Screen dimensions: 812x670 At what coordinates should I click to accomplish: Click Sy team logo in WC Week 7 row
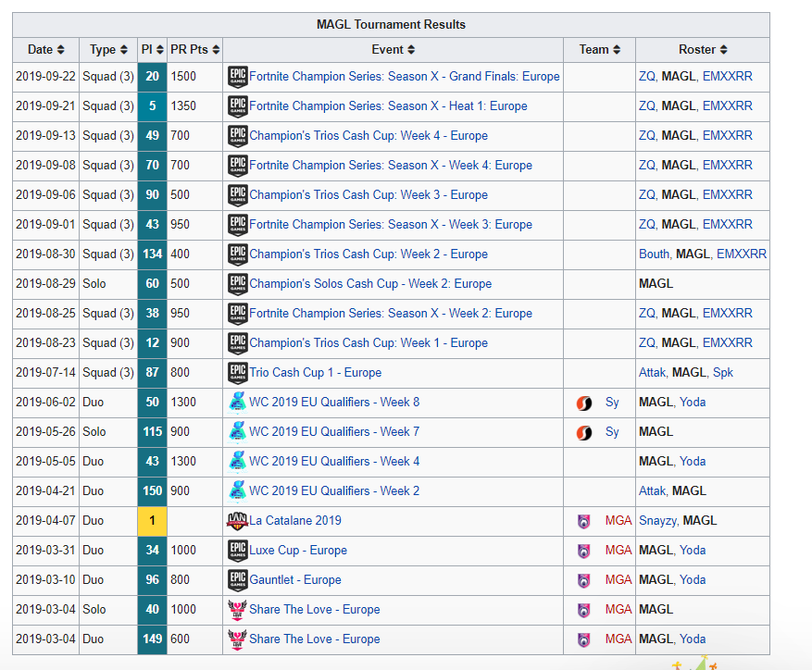click(x=584, y=432)
